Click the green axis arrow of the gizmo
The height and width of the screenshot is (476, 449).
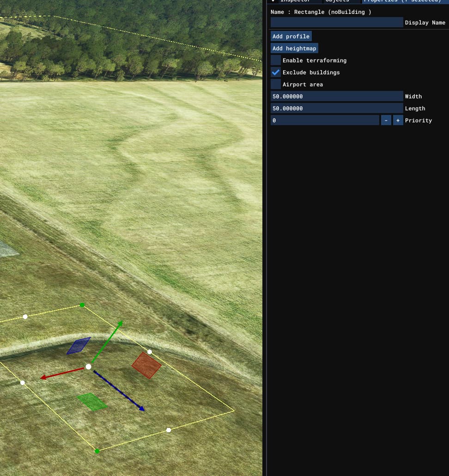[107, 342]
